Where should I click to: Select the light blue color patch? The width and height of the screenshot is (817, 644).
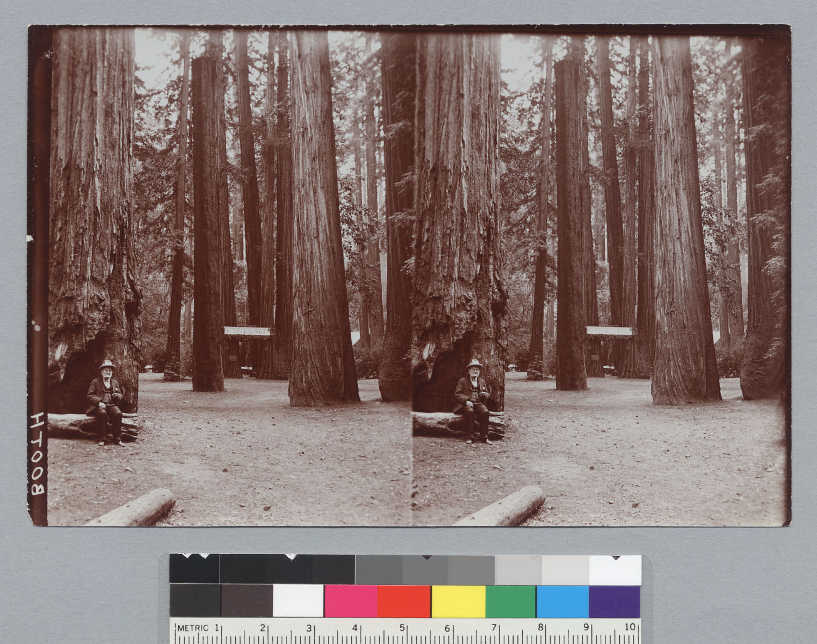point(562,602)
